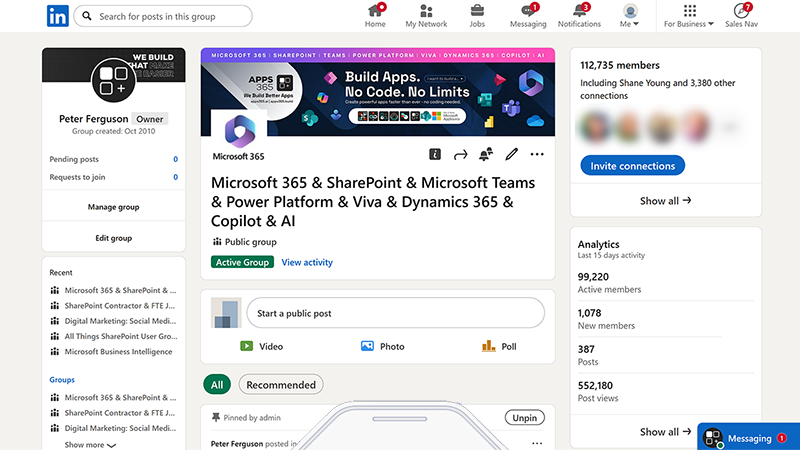The height and width of the screenshot is (450, 800).
Task: Open the LinkedIn home logo
Action: pos(58,16)
